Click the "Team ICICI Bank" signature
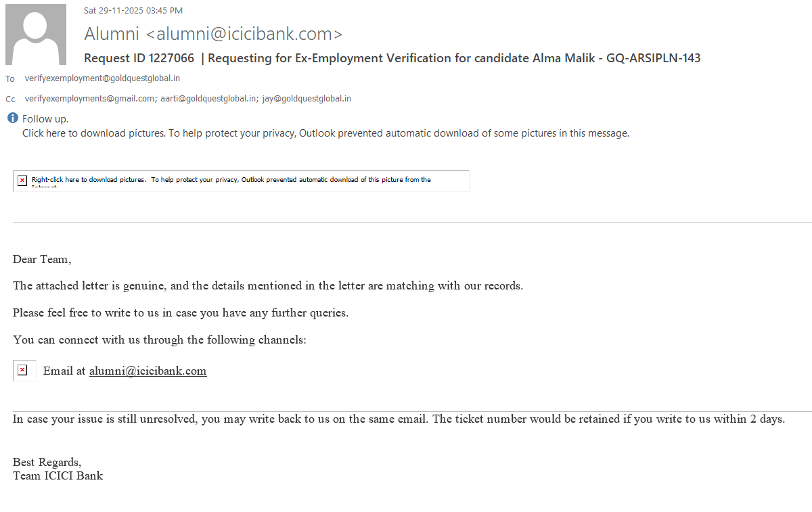Image resolution: width=812 pixels, height=512 pixels. [58, 475]
